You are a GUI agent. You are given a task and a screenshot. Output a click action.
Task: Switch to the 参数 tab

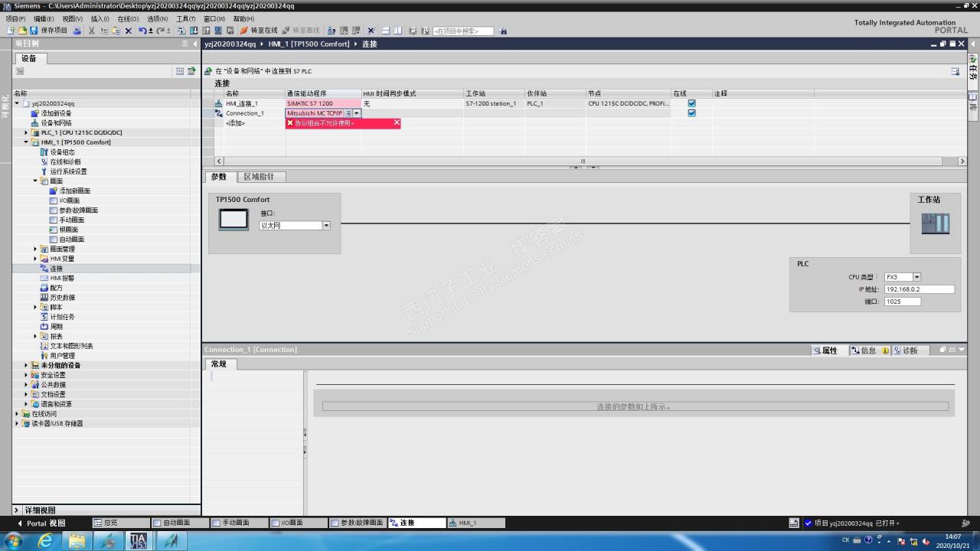219,177
